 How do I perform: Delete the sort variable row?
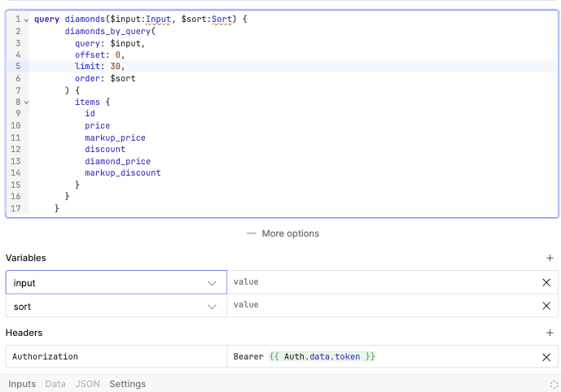click(x=546, y=306)
